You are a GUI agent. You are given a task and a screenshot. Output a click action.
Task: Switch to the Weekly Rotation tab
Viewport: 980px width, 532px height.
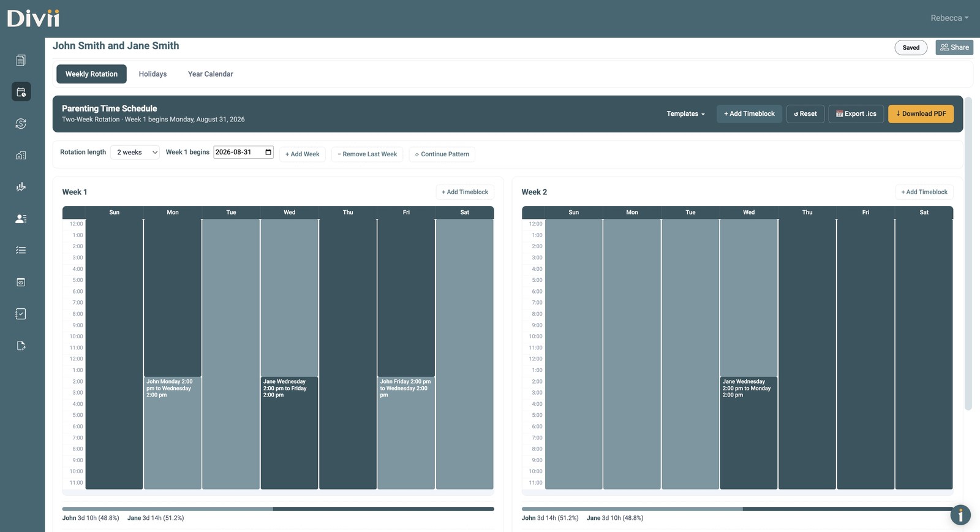point(91,74)
